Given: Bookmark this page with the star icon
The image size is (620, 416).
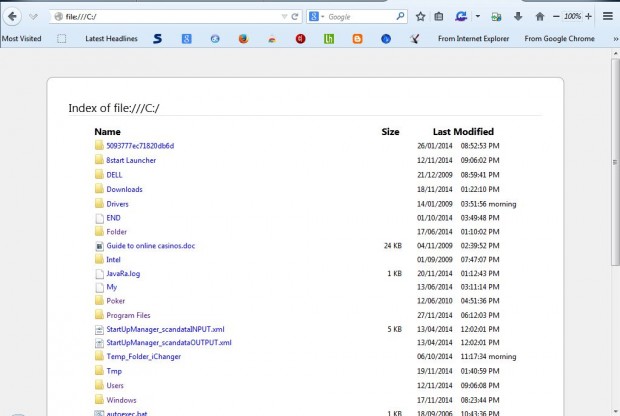Looking at the screenshot, I should [x=421, y=17].
